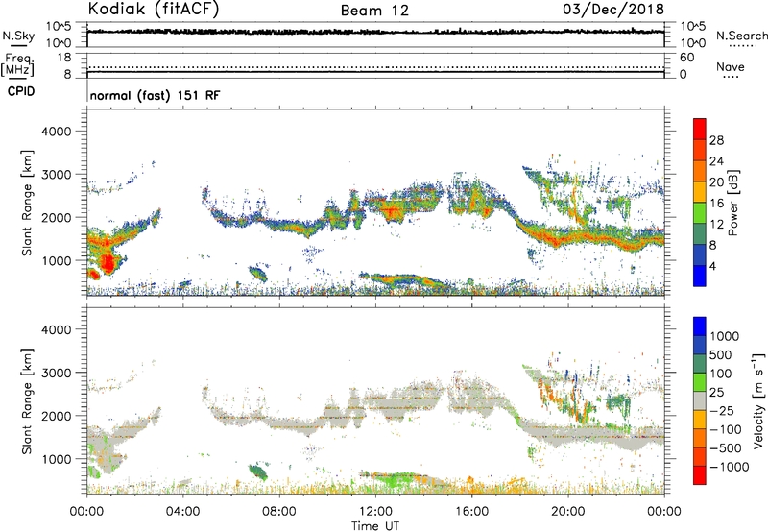Click the gray band of velocity colorbar
The image size is (768, 532).
coord(700,400)
